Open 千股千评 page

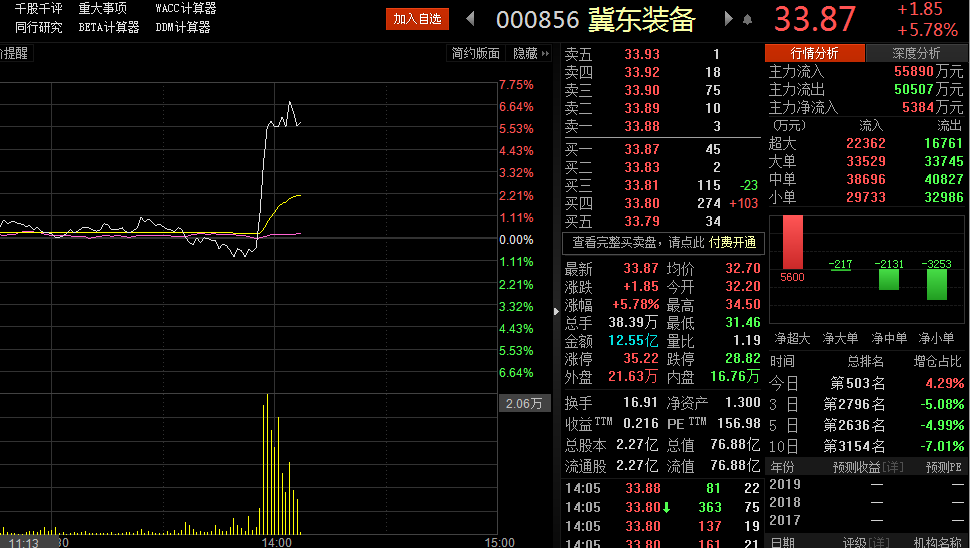[39, 9]
